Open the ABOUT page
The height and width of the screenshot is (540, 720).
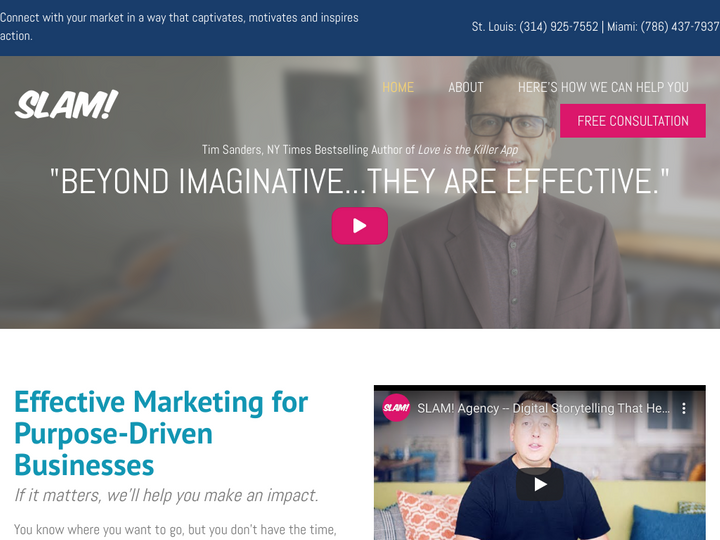click(466, 87)
